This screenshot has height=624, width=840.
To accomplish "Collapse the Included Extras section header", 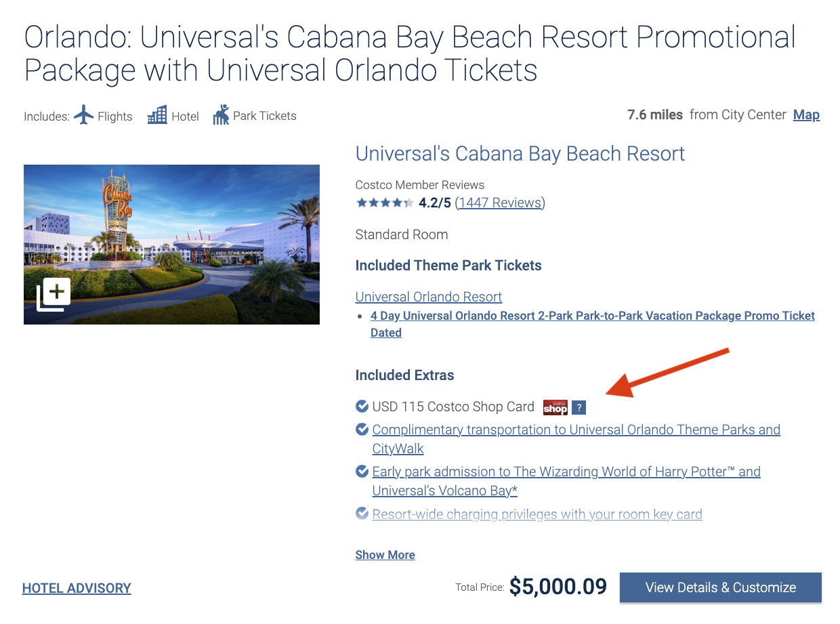I will 404,375.
